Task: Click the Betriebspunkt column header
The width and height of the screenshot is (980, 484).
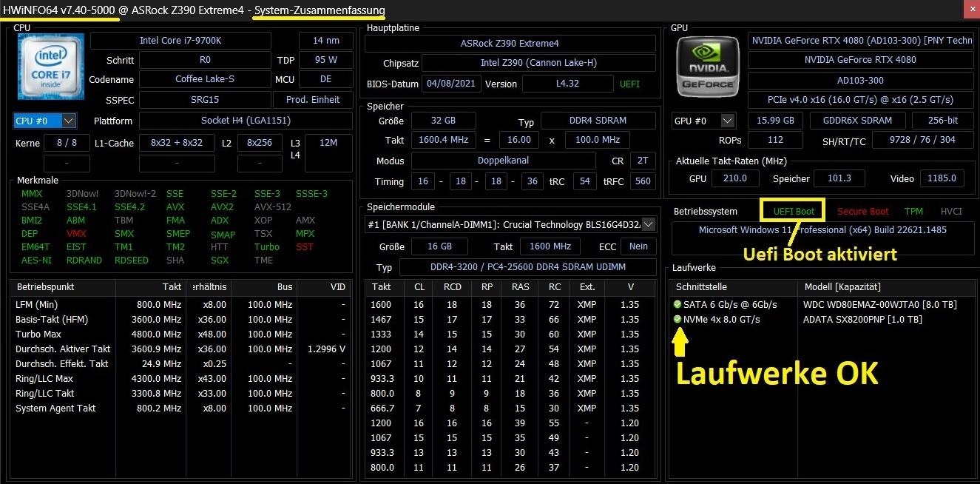Action: pos(63,286)
